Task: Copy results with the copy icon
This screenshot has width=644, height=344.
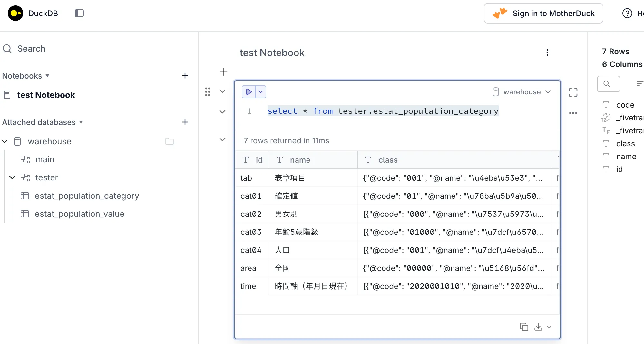Action: click(x=524, y=327)
